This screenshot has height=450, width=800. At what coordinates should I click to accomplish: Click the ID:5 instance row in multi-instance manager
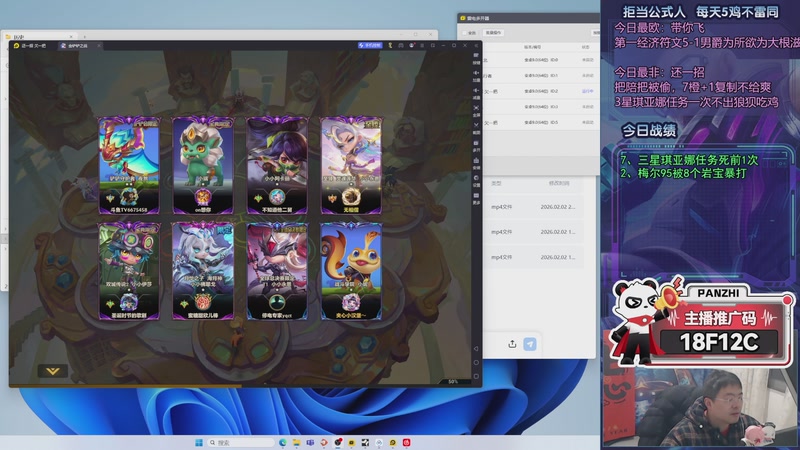click(x=541, y=122)
